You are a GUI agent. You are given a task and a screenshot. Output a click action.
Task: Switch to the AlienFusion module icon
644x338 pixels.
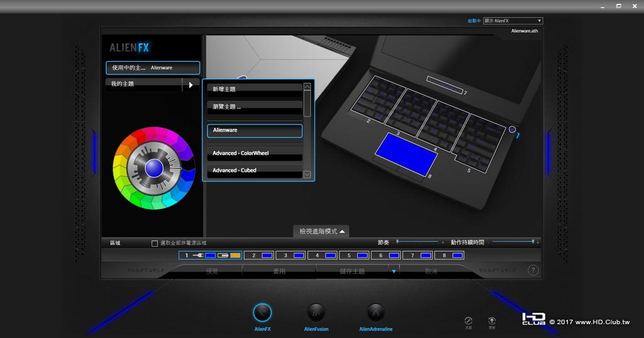pos(316,313)
